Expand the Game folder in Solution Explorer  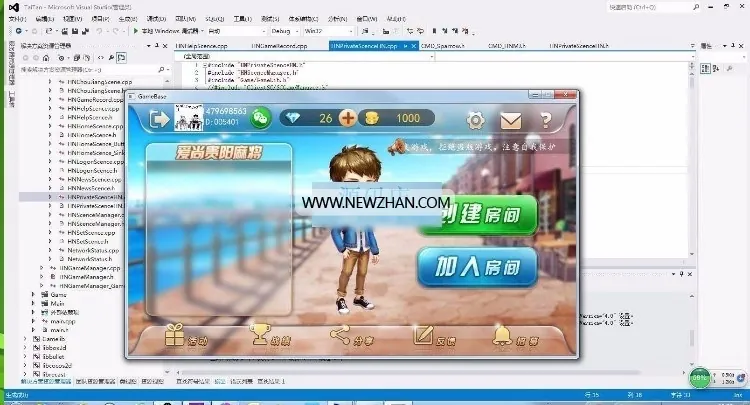(x=33, y=295)
